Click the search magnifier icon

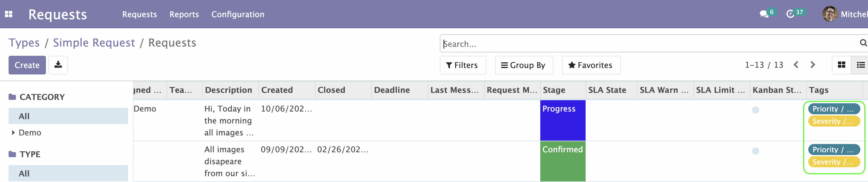[x=863, y=43]
